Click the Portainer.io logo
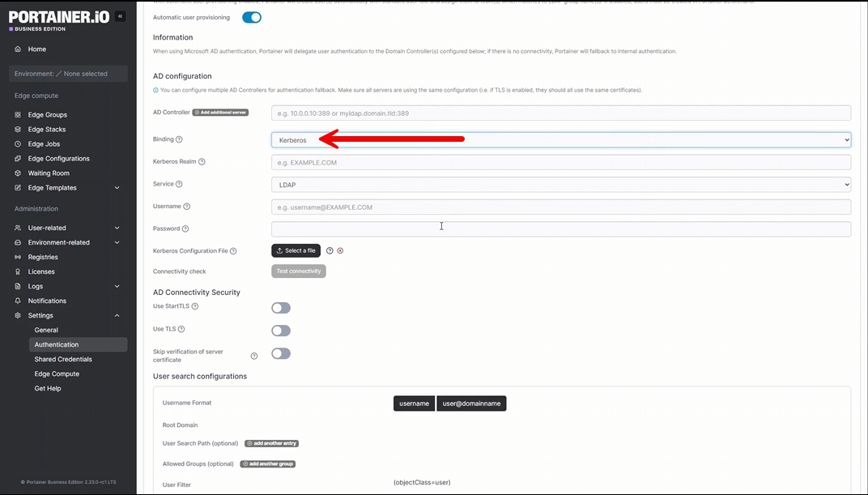The width and height of the screenshot is (868, 495). [x=59, y=20]
